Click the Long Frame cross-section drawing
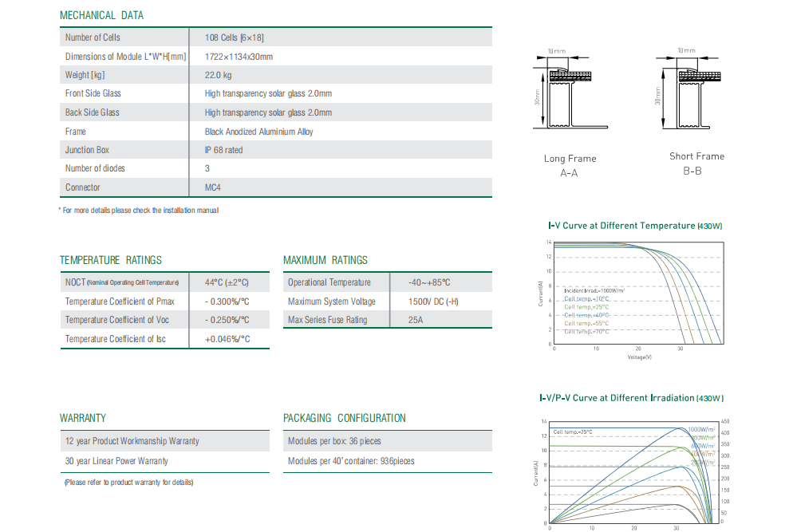 (570, 89)
